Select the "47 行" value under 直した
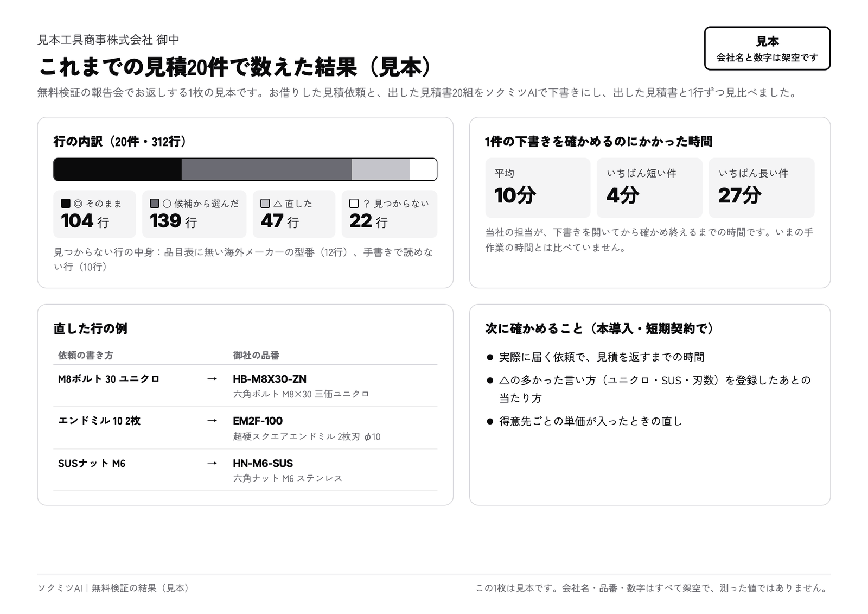 click(x=280, y=221)
